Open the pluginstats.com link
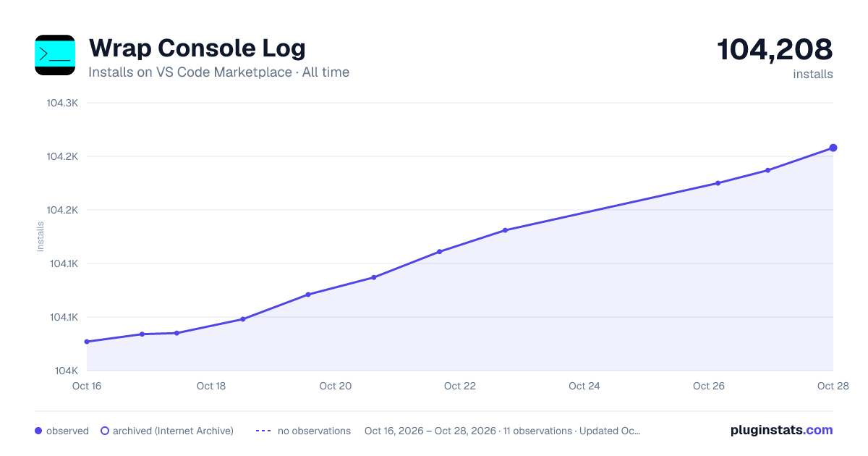The image size is (868, 456). click(781, 430)
